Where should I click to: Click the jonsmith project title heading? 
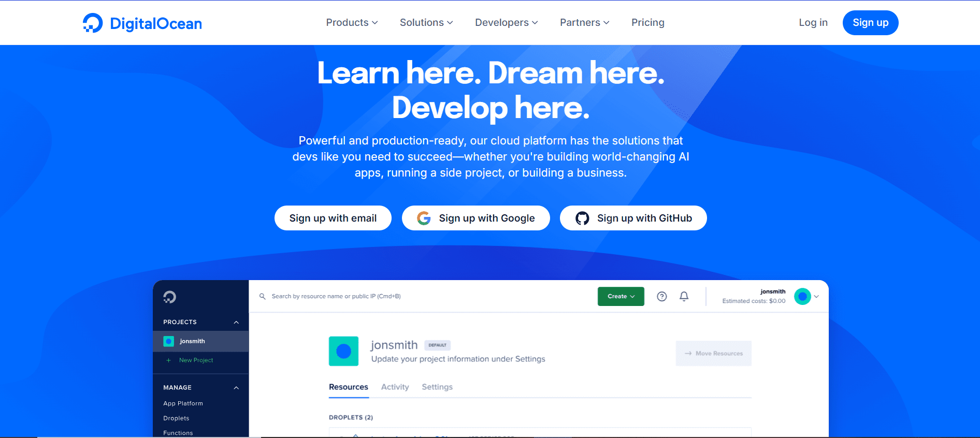coord(394,345)
